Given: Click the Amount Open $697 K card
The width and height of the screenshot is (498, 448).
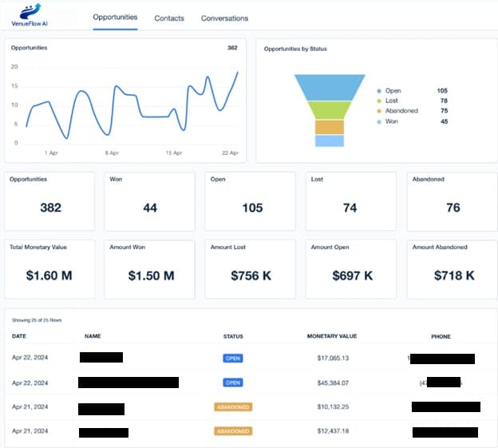Looking at the screenshot, I should (351, 269).
